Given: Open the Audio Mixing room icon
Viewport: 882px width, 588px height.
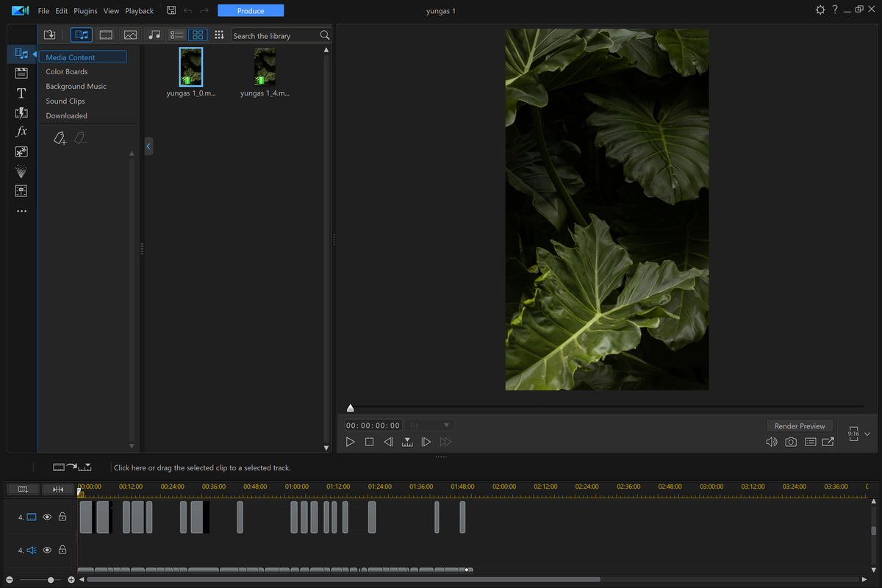Looking at the screenshot, I should 21,191.
